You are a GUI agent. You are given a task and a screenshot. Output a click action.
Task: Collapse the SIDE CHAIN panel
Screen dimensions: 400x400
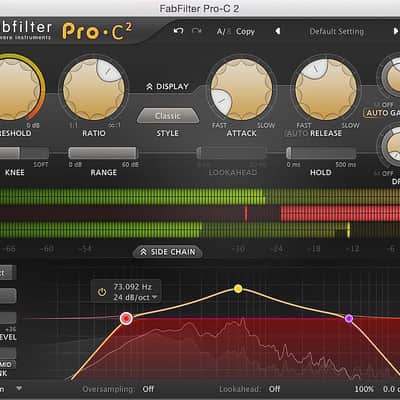168,252
